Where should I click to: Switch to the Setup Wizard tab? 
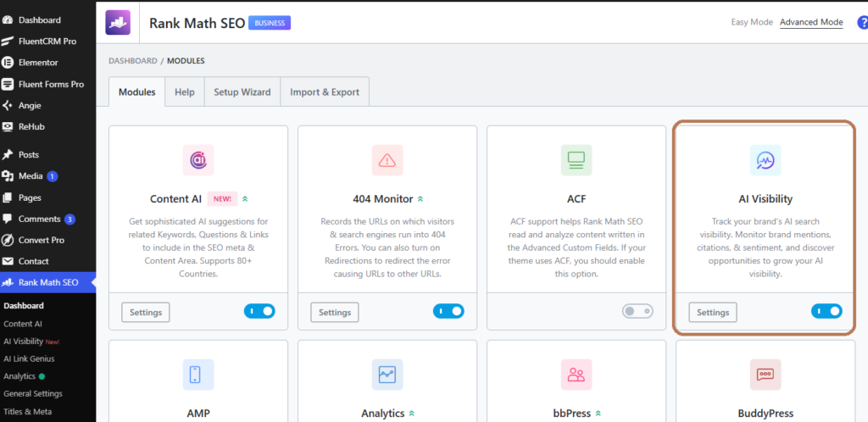click(x=242, y=92)
